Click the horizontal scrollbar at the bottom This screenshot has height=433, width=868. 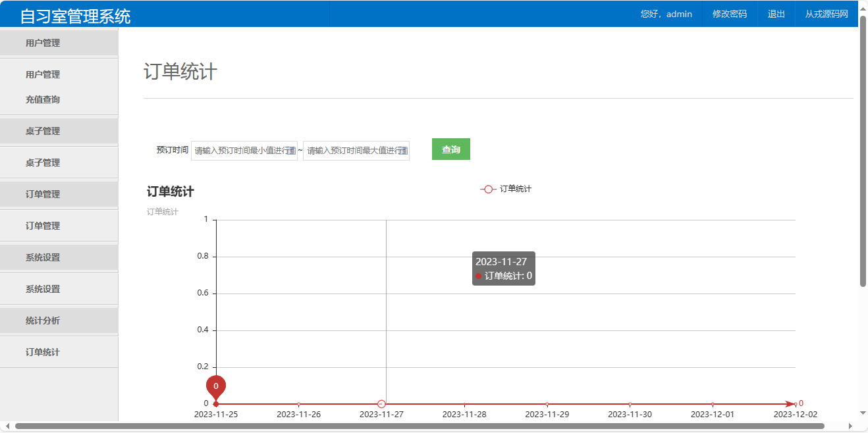click(419, 426)
